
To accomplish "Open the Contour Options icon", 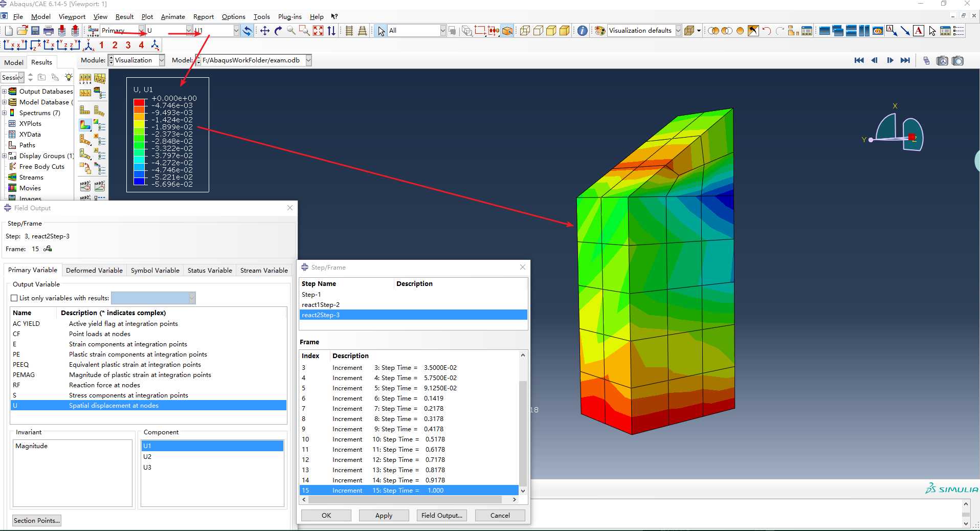I will tap(100, 125).
